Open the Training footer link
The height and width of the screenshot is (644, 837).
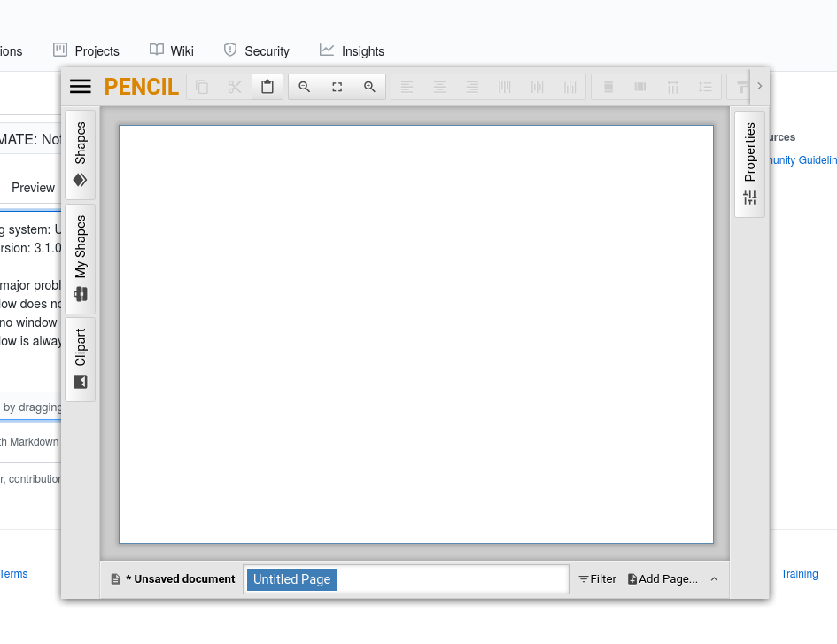coord(799,573)
